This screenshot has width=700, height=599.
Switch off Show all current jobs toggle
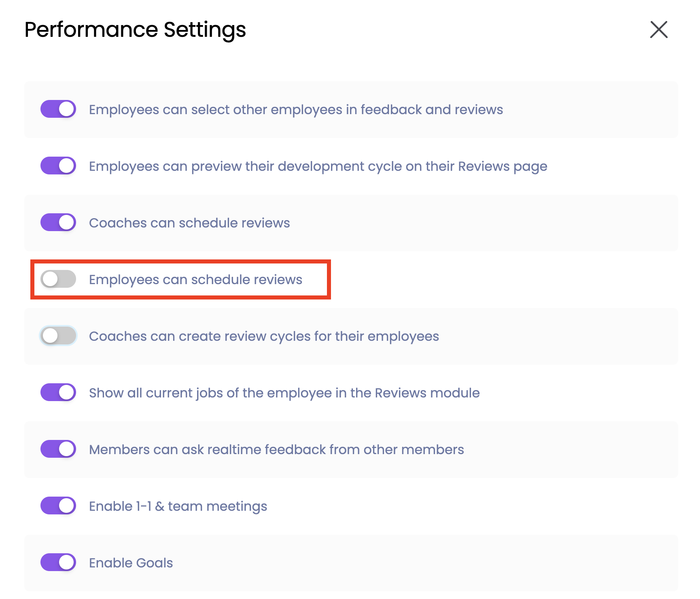[58, 393]
